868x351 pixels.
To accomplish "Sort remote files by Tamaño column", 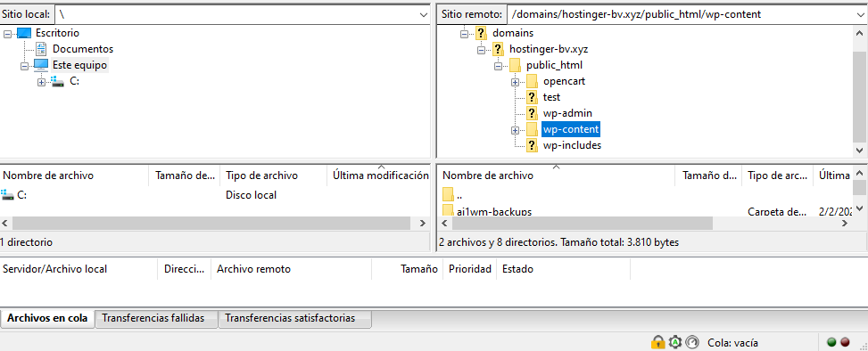I will [708, 175].
